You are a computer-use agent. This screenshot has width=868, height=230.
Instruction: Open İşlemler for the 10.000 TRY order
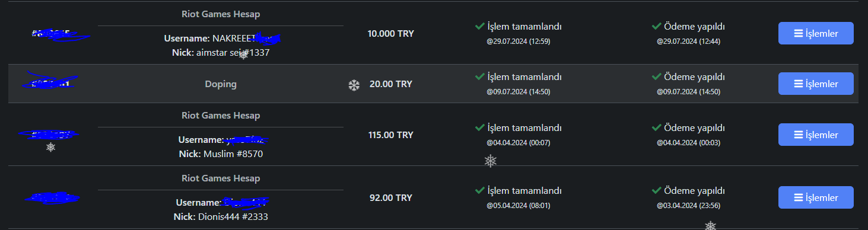coord(816,33)
